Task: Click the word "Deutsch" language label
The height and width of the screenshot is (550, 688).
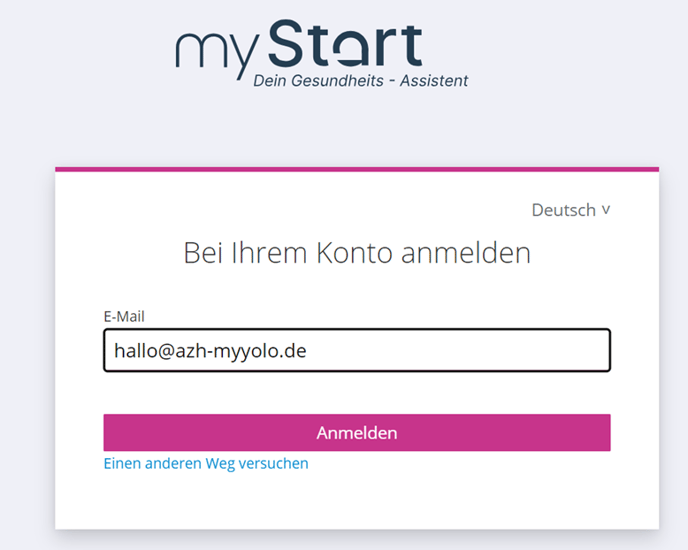Action: click(x=564, y=210)
